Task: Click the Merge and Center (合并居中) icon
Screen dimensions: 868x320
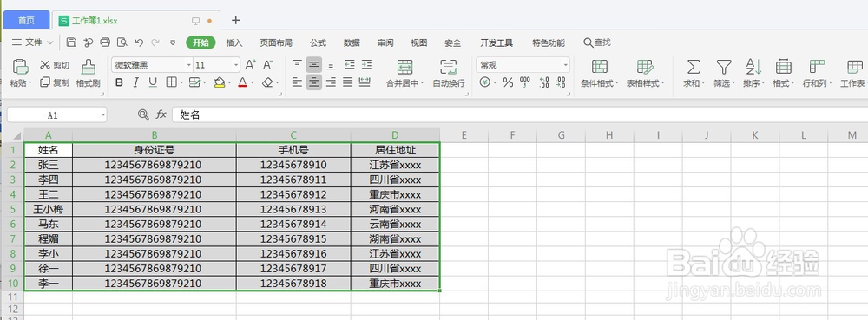Action: click(x=405, y=67)
